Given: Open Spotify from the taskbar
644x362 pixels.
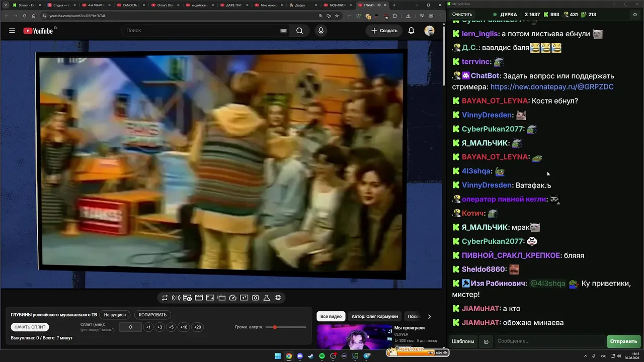Looking at the screenshot, I should pyautogui.click(x=322, y=356).
